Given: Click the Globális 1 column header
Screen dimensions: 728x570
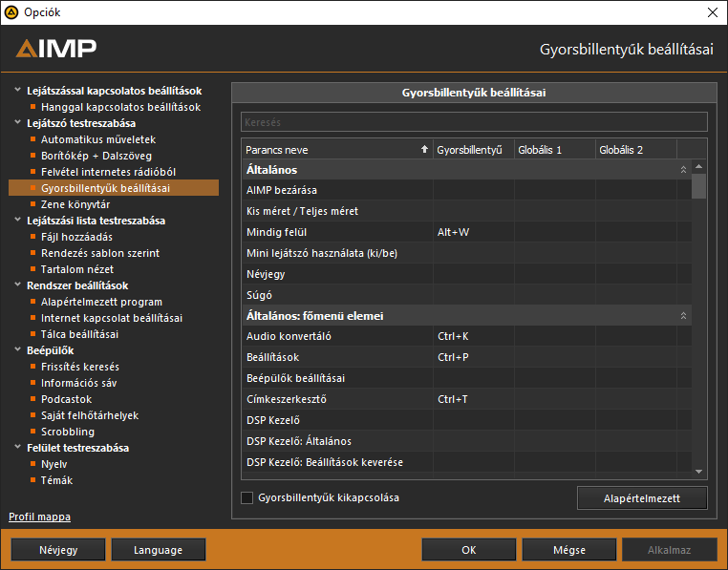Looking at the screenshot, I should click(555, 150).
